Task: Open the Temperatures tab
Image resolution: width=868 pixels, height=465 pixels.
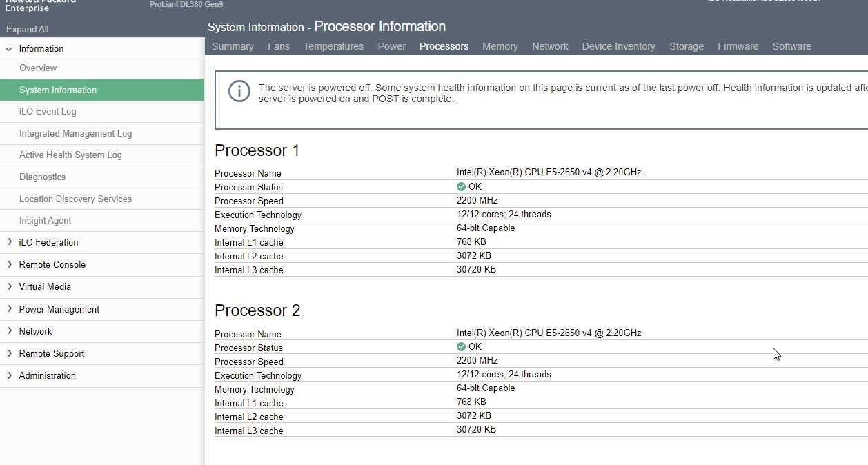Action: click(333, 46)
